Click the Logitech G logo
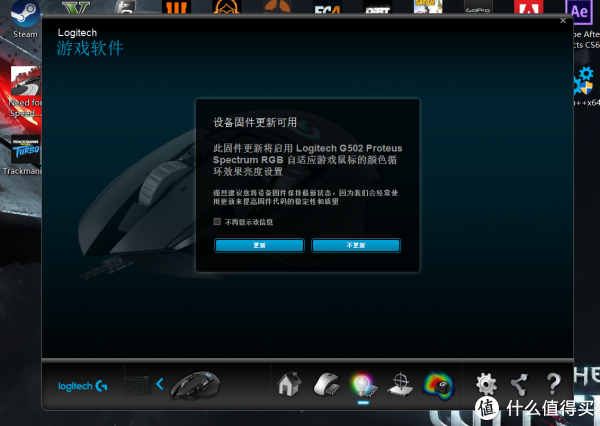Image resolution: width=600 pixels, height=426 pixels. [x=83, y=386]
